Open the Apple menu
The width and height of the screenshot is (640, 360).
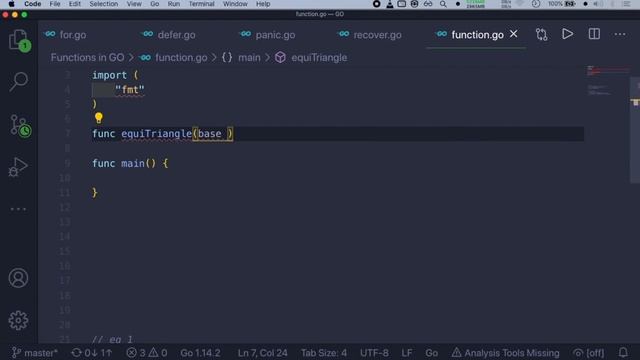(11, 4)
